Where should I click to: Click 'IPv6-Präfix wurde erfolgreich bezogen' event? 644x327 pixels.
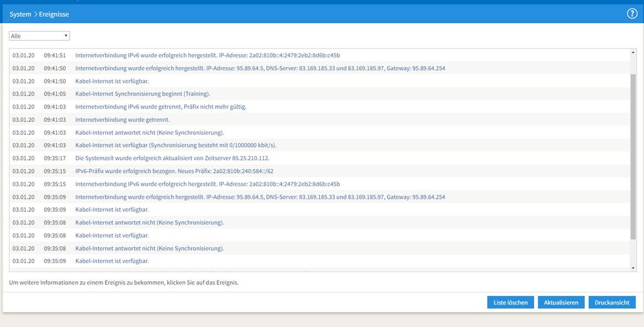(319, 171)
